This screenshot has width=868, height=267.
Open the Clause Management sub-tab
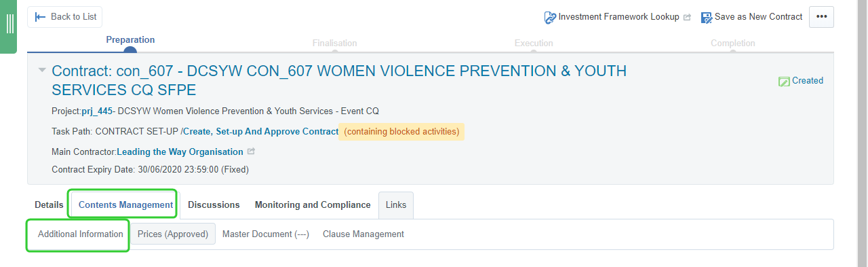(x=363, y=234)
